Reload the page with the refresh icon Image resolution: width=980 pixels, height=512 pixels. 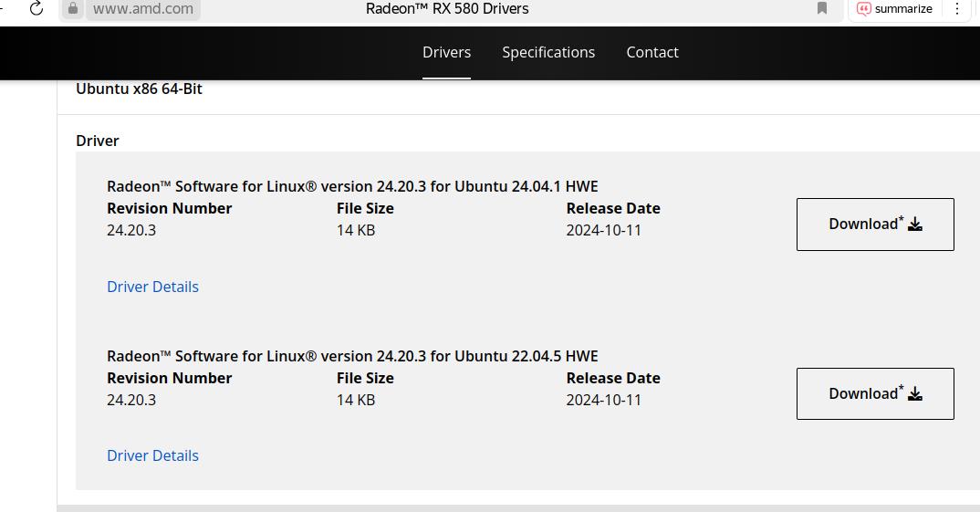pos(36,9)
